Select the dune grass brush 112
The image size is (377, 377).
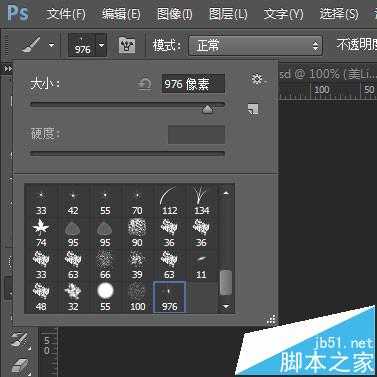(x=169, y=202)
